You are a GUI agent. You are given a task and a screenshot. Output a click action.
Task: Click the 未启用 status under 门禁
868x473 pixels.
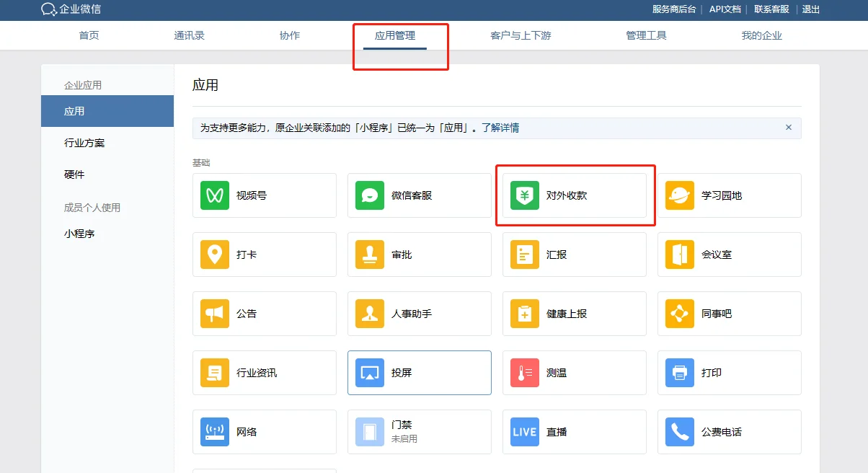[404, 438]
